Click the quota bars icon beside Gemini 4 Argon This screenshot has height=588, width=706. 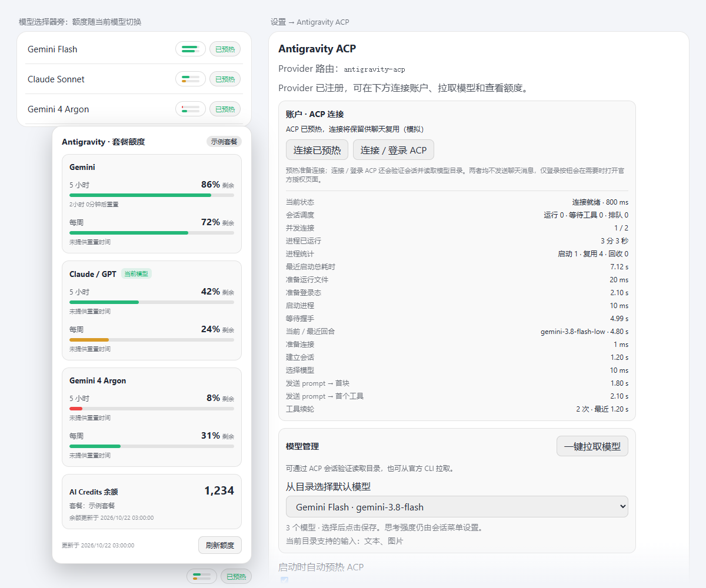coord(191,109)
